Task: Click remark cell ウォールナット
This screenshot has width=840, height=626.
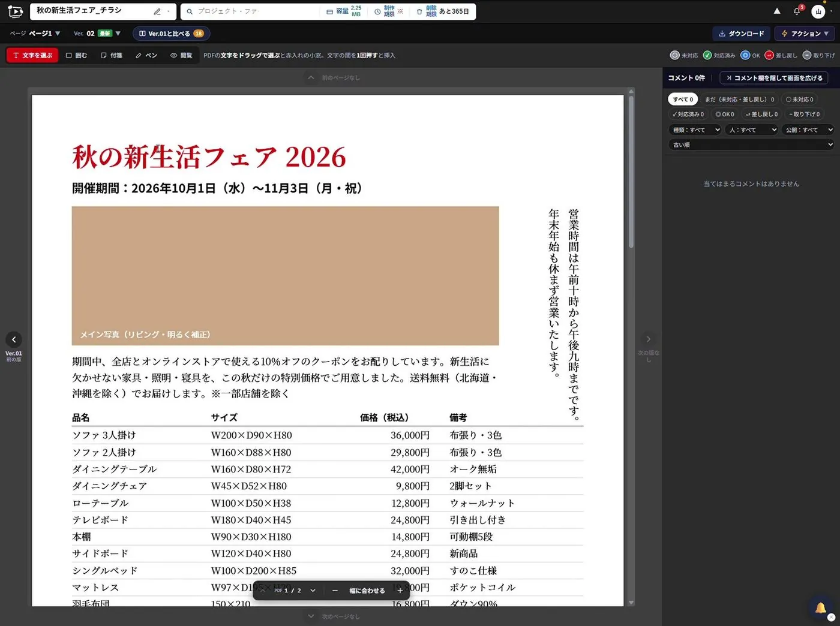Action: [482, 503]
